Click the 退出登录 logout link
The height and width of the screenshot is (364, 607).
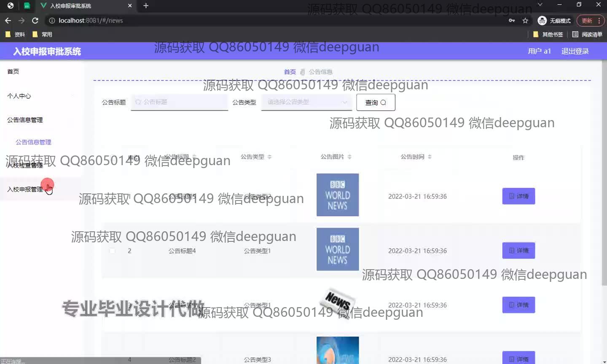pos(575,51)
